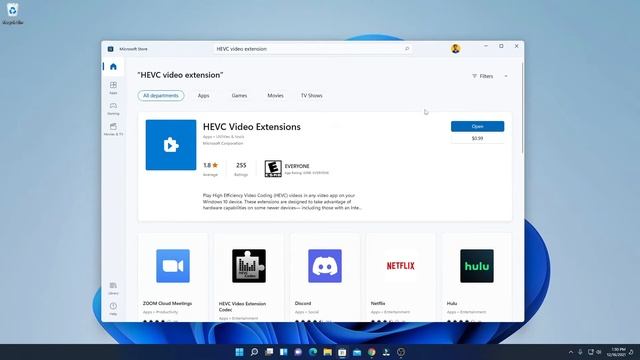Click the HEVC Video Extensions title

(x=251, y=127)
